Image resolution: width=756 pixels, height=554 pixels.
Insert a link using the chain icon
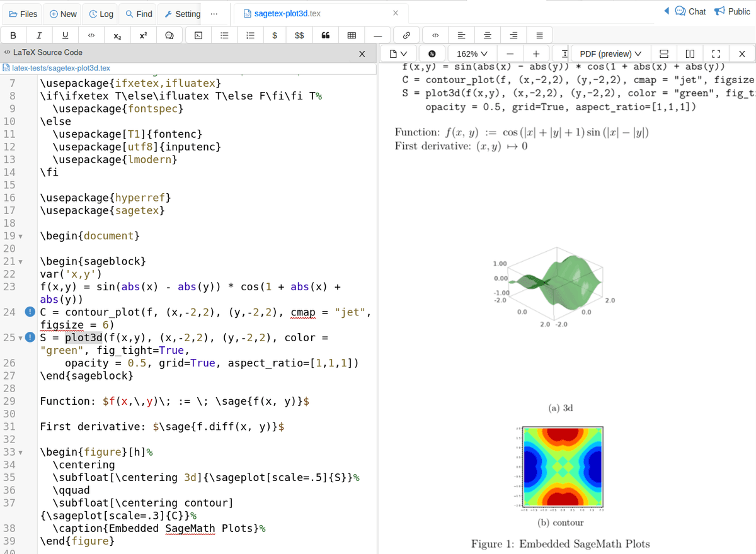point(407,35)
